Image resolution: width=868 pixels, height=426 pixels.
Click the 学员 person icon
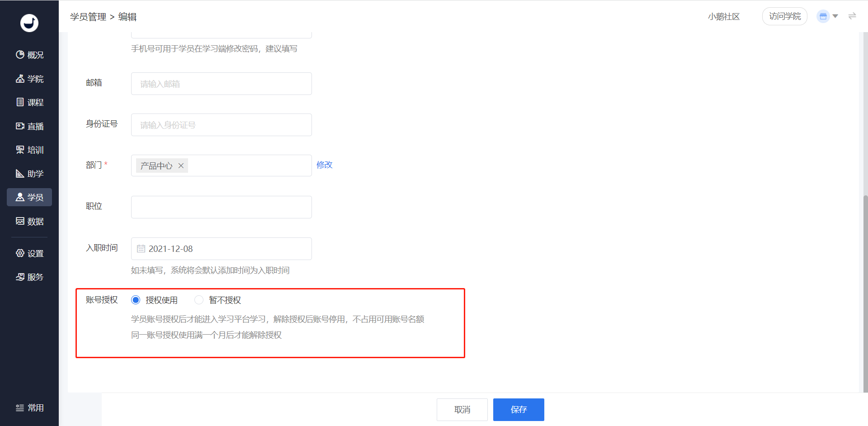coord(20,197)
